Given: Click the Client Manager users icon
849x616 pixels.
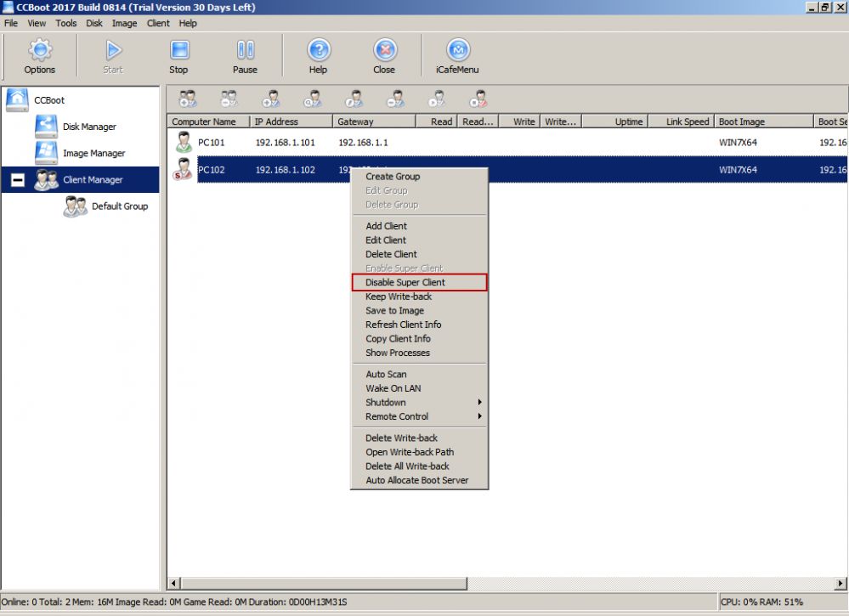Looking at the screenshot, I should 46,179.
